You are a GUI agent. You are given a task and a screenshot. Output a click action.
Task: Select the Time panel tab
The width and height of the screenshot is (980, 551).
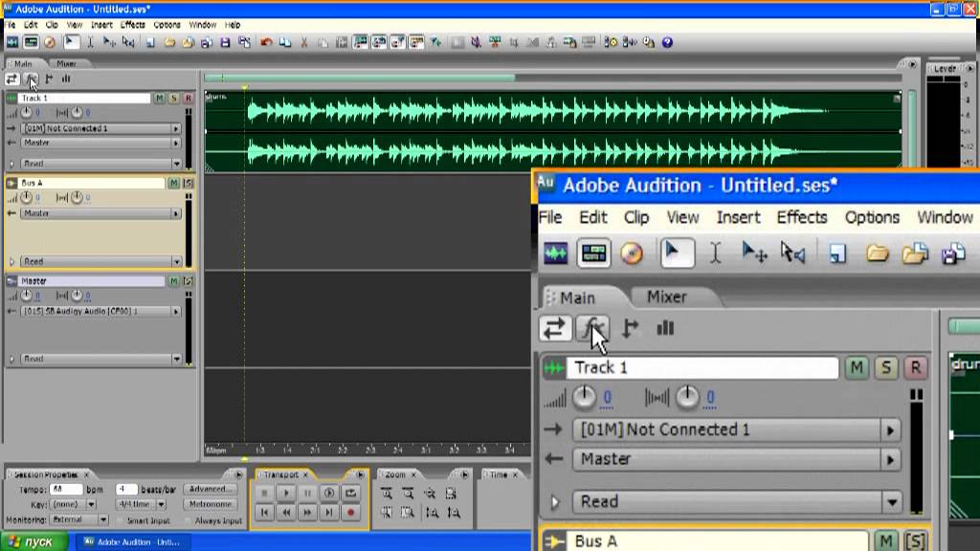498,474
